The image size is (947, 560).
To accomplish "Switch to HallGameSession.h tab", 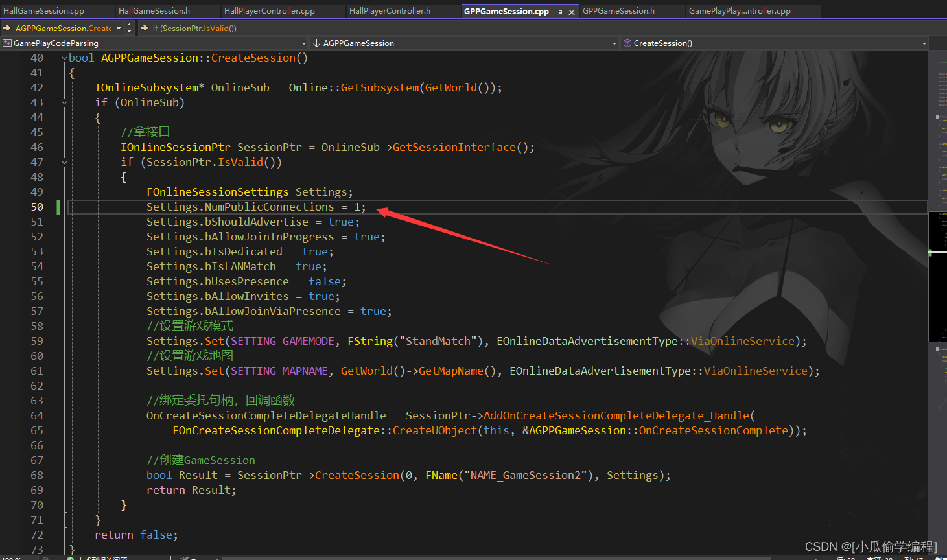I will pos(154,11).
